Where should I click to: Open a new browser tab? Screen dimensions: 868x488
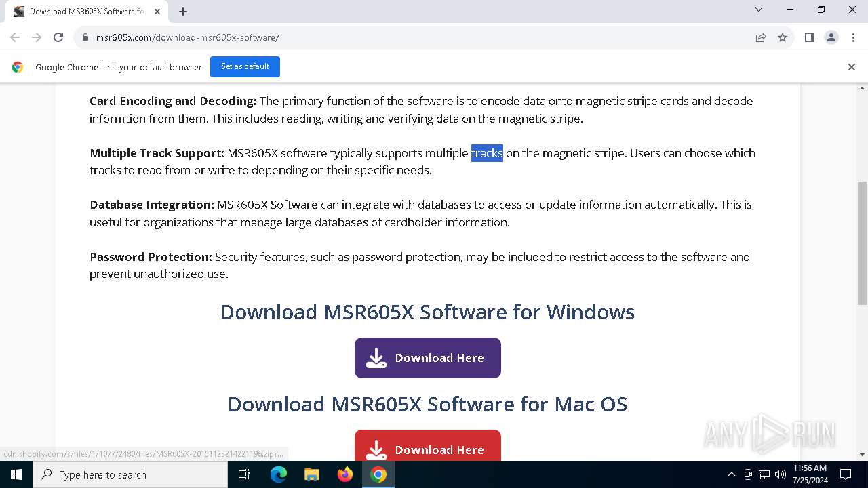183,12
